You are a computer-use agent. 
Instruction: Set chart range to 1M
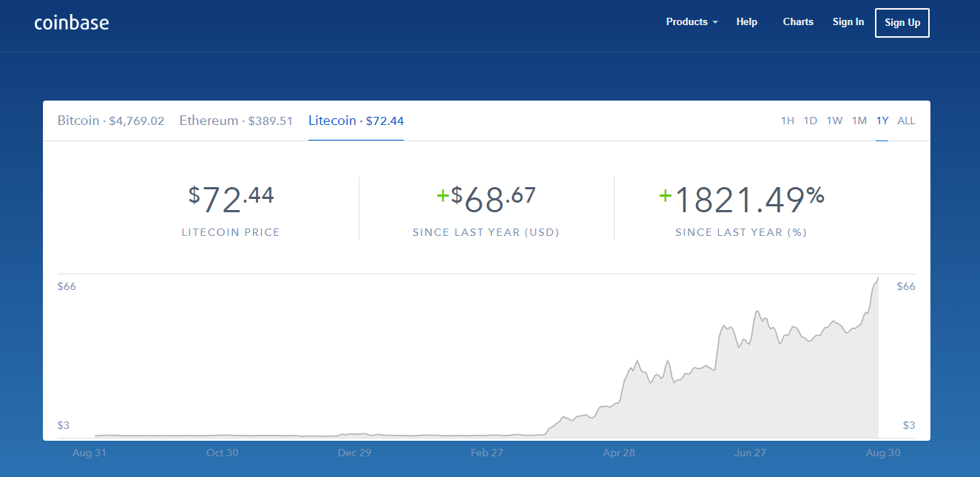click(x=859, y=121)
